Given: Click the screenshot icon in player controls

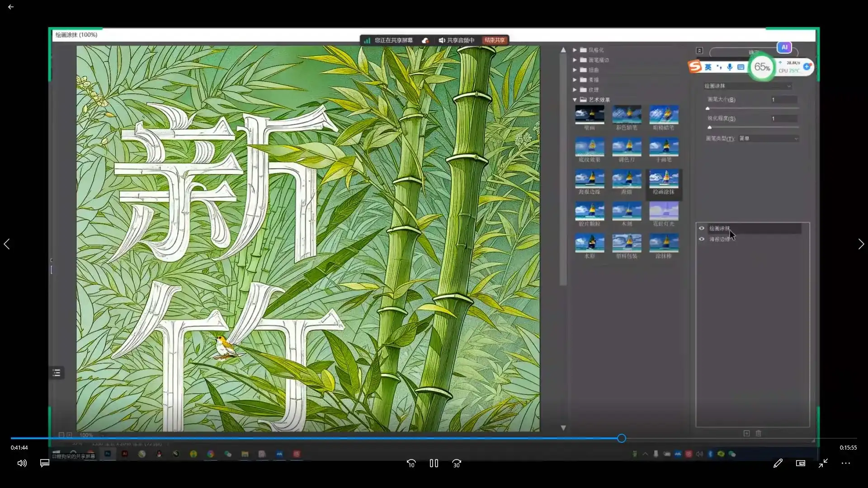Looking at the screenshot, I should click(x=800, y=463).
